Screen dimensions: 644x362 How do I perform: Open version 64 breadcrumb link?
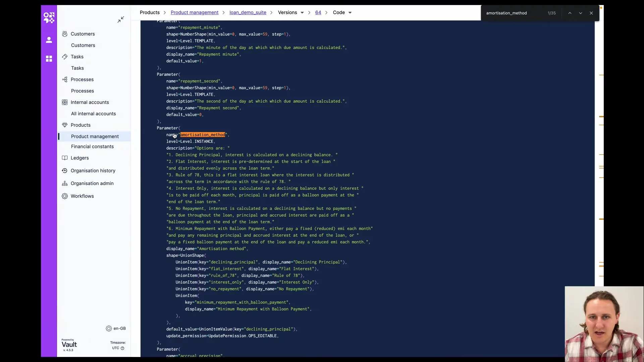(318, 12)
